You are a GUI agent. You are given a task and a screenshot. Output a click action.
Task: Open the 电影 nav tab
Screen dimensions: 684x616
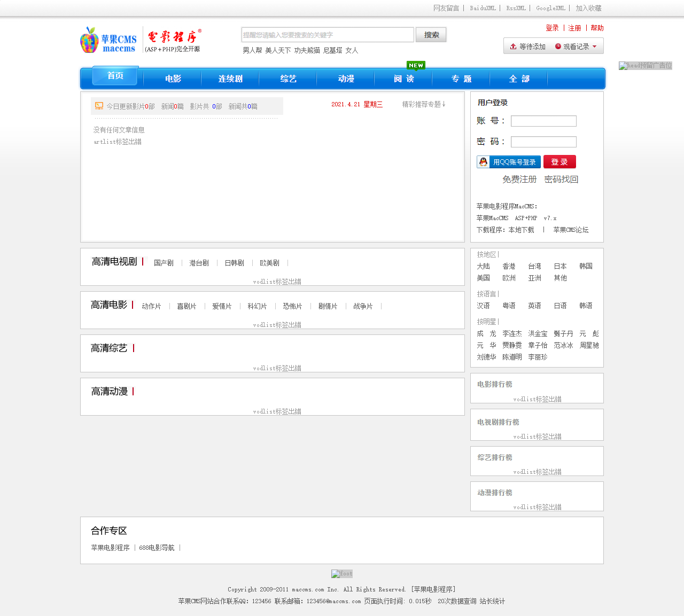(x=173, y=79)
